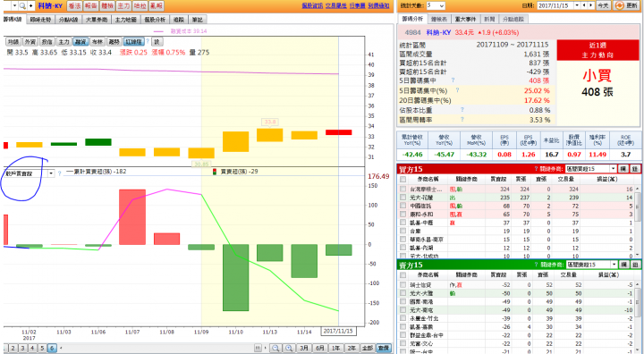644x354 pixels.
Task: Click zoom-out magnifier in chart bottom toolbar
Action: 275,349
